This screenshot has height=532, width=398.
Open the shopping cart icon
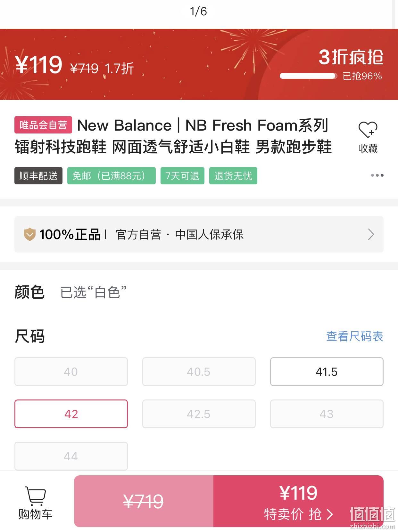[35, 496]
